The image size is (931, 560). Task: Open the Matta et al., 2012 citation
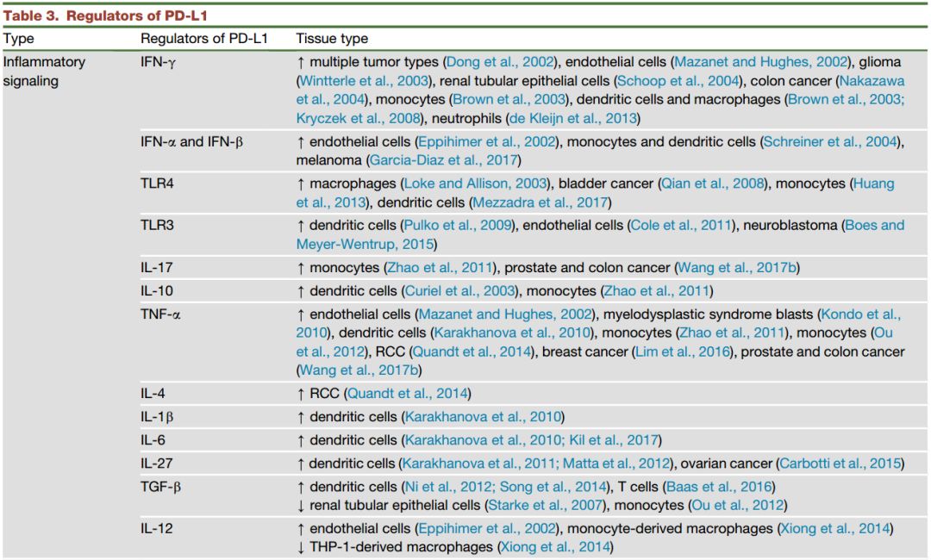click(616, 464)
